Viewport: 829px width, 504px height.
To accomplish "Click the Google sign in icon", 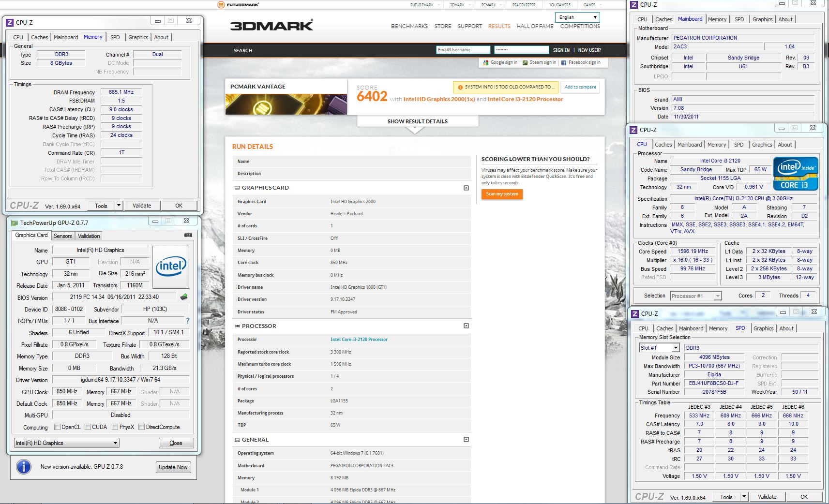I will pos(486,63).
